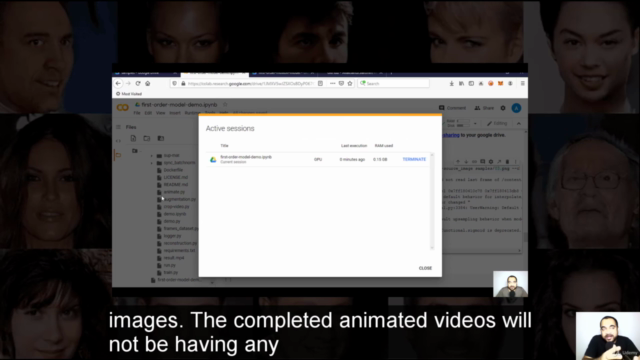
Task: Select Dockerfile in the file tree
Action: tap(173, 170)
